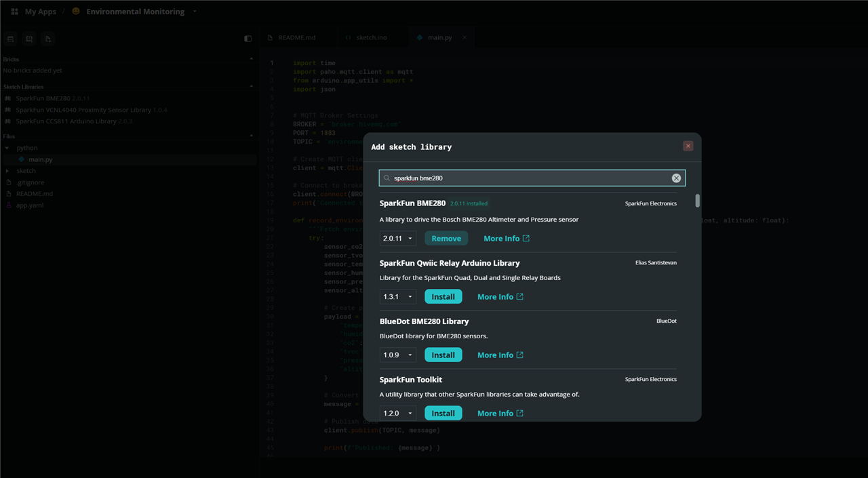The image size is (868, 478).
Task: Expand the sketch folder
Action: click(x=7, y=171)
